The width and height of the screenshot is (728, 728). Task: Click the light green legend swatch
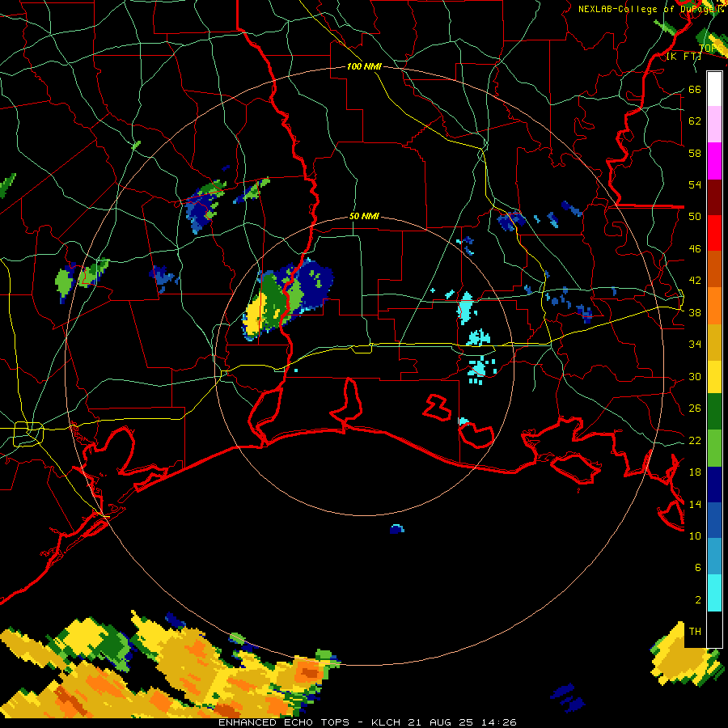click(x=714, y=448)
